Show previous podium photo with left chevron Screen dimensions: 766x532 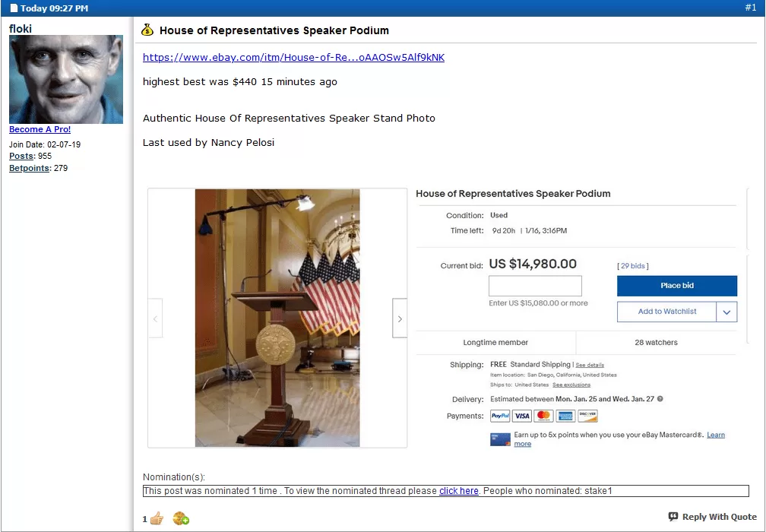pos(155,318)
